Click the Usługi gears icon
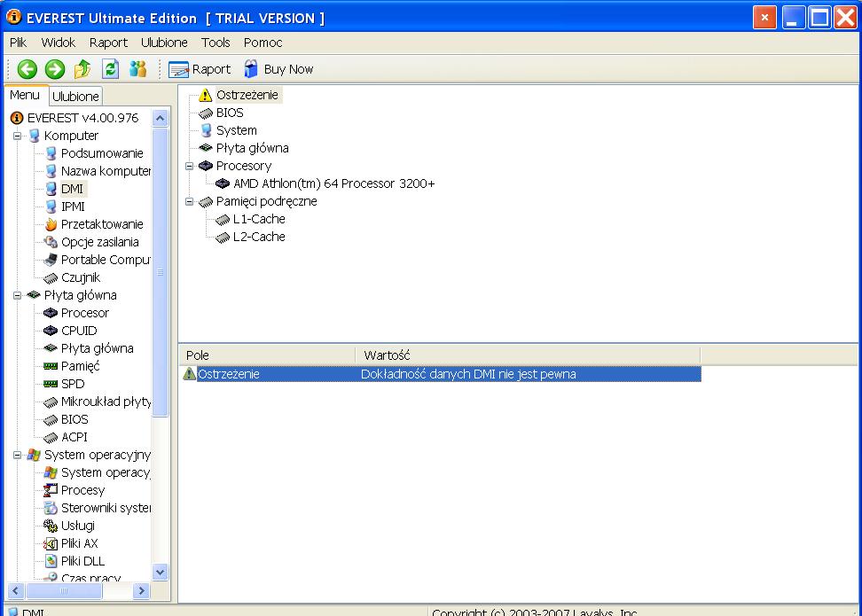Image resolution: width=862 pixels, height=616 pixels. [x=51, y=526]
